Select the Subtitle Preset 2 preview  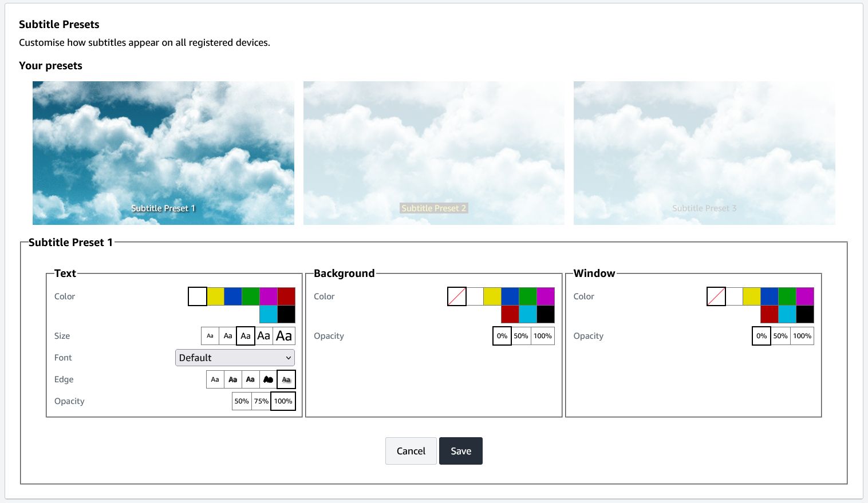point(433,153)
